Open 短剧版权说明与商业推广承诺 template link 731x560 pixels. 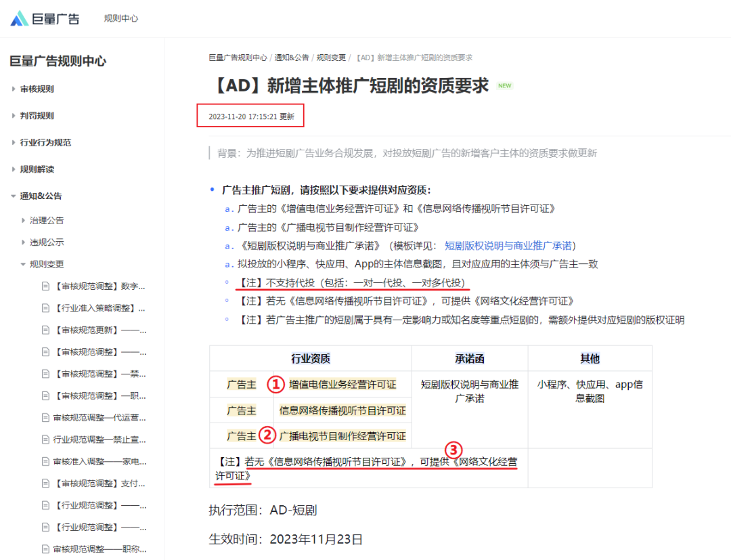[x=508, y=246]
